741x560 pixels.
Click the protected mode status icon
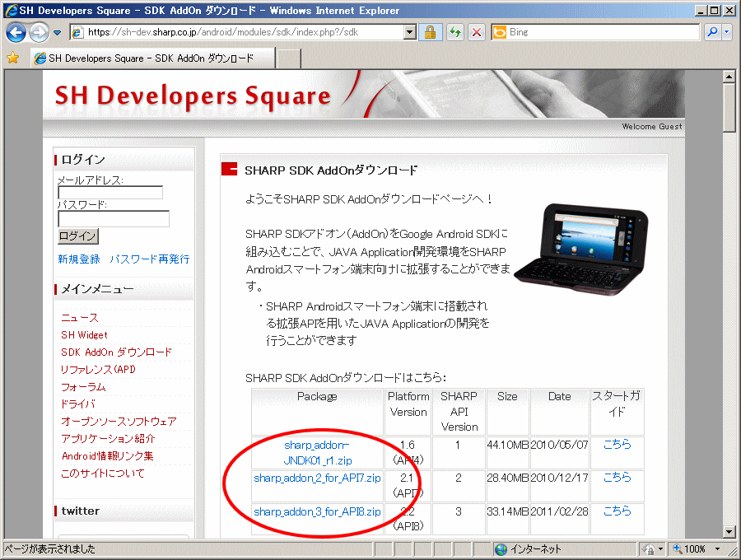tap(649, 549)
